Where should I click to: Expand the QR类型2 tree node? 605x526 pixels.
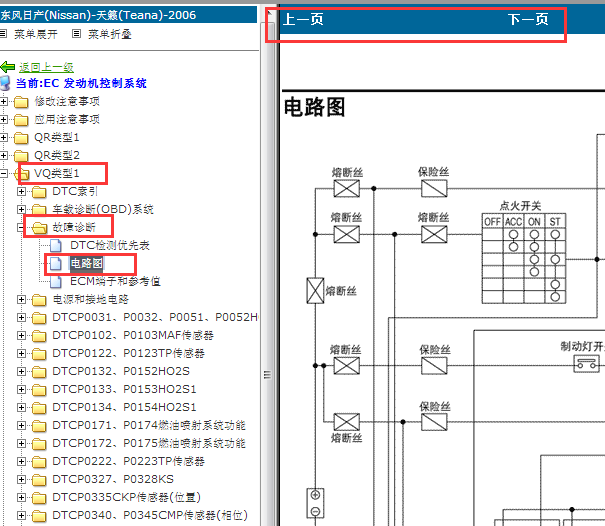[3, 155]
